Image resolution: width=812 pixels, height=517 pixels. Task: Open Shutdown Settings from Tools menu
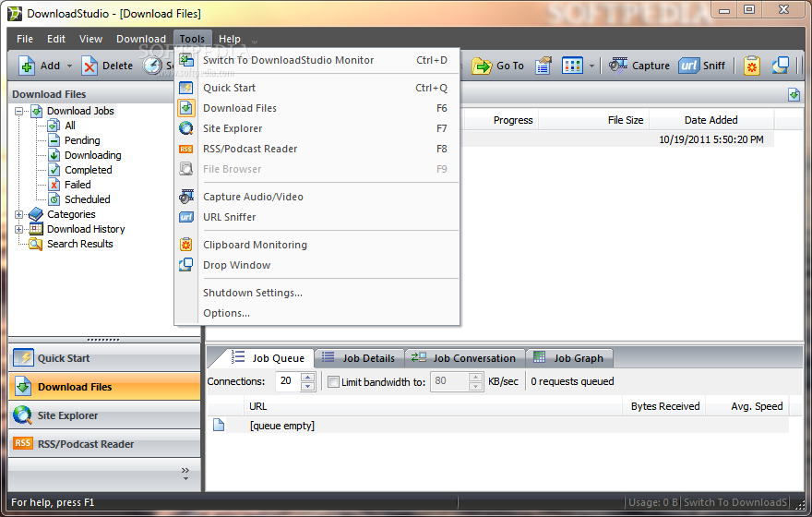click(316, 293)
